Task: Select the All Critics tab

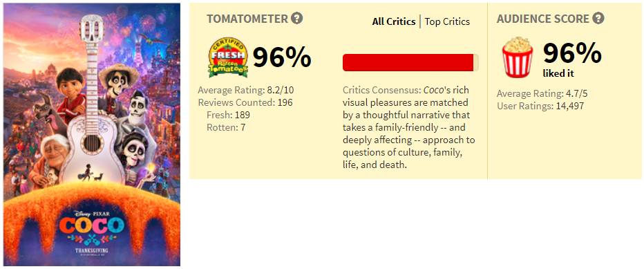Action: click(x=394, y=22)
